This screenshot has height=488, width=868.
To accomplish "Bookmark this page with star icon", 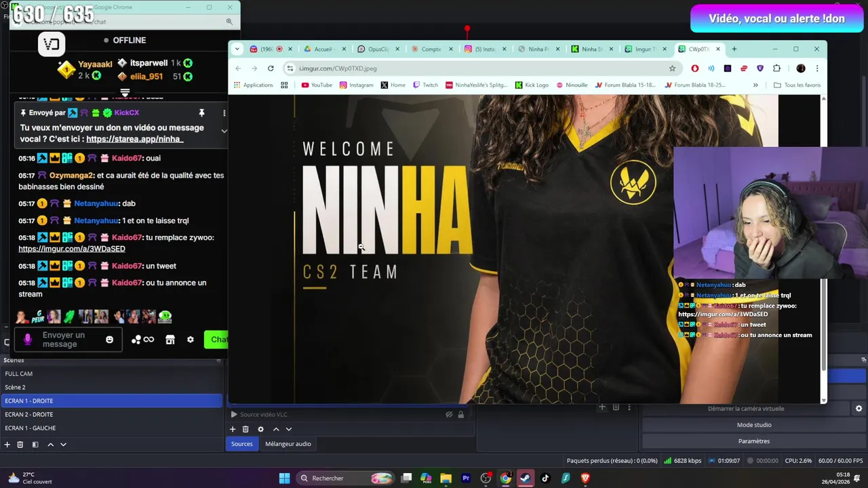I will point(672,68).
